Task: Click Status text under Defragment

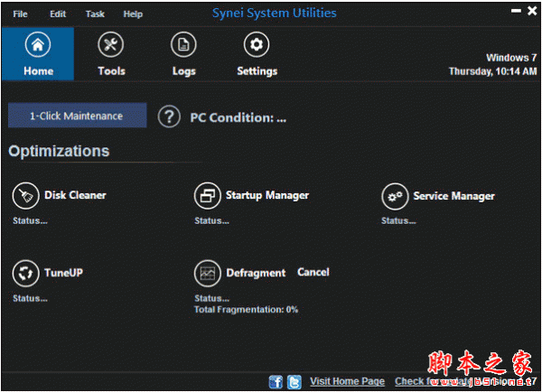Action: (211, 298)
